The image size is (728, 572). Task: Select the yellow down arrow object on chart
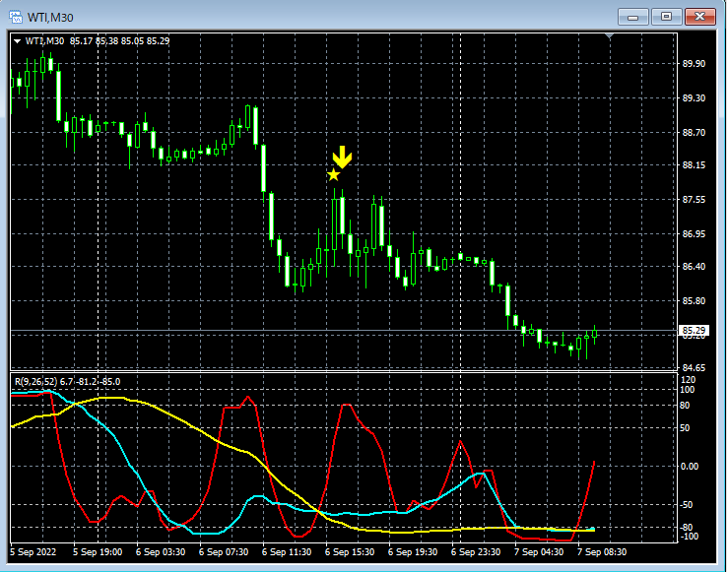tap(342, 158)
